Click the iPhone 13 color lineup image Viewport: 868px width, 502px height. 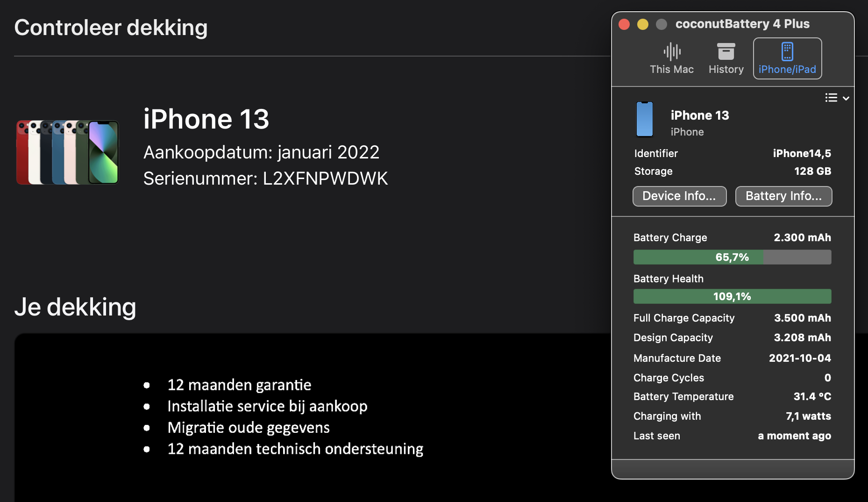pos(68,152)
